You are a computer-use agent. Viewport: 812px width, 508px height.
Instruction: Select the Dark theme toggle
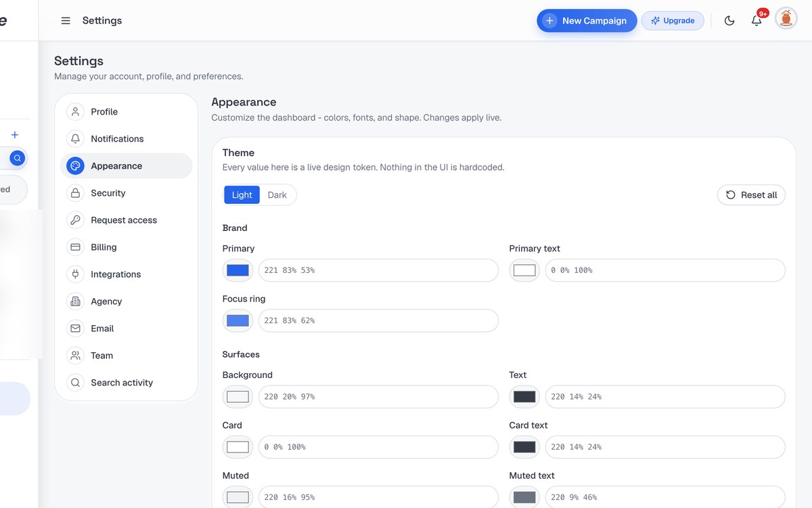[277, 195]
